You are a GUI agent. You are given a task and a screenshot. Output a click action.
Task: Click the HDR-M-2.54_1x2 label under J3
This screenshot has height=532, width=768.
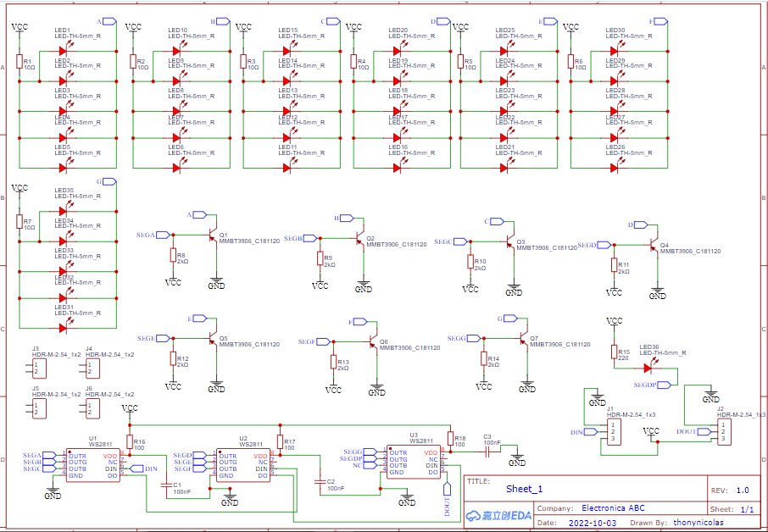[56, 354]
